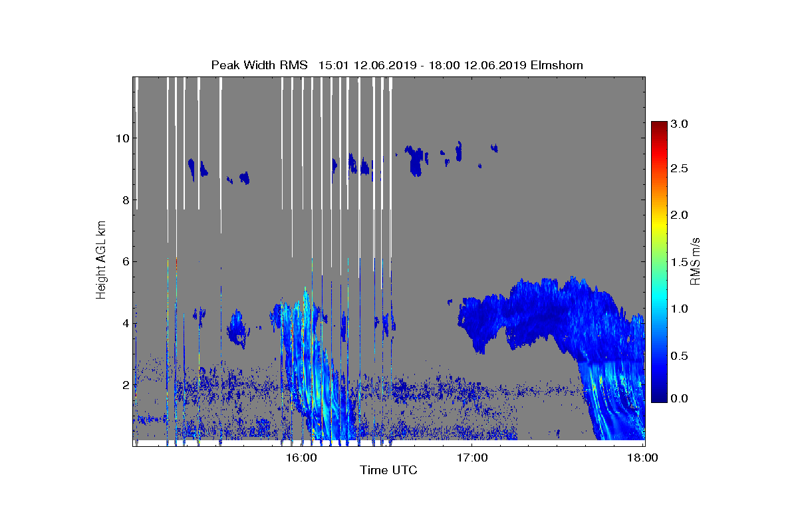
Task: Click the colorbar value 2.5
Action: tap(680, 169)
